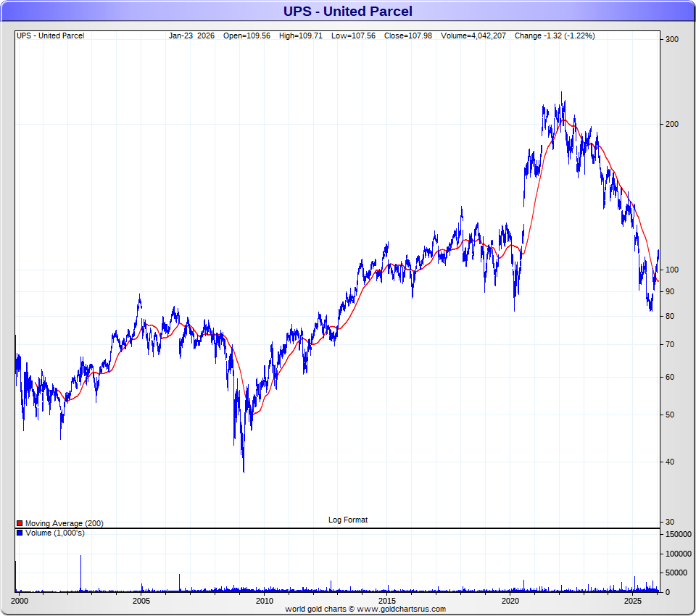Click the 'Jan-23 2026' date text
Viewport: 696px width, 616px height.
(x=191, y=36)
